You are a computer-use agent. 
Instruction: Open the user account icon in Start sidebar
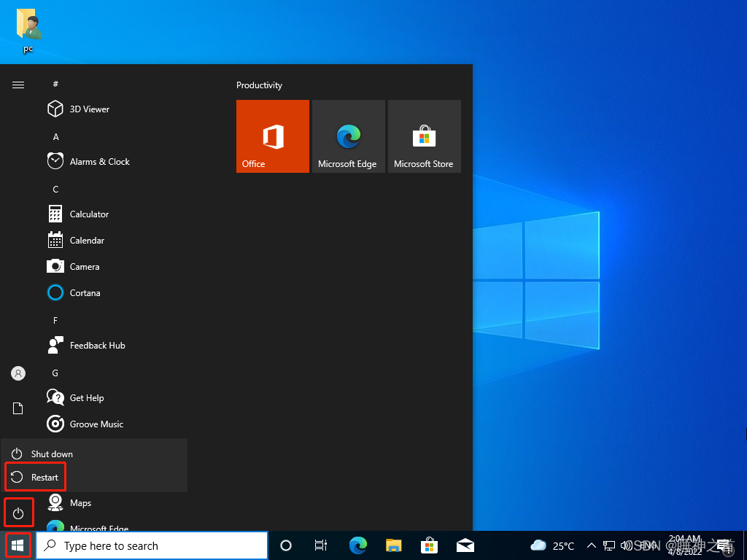coord(18,373)
